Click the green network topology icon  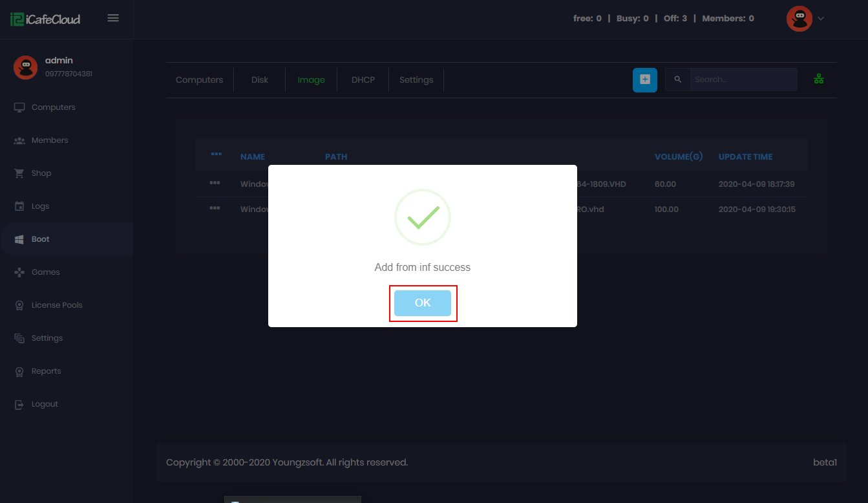818,80
